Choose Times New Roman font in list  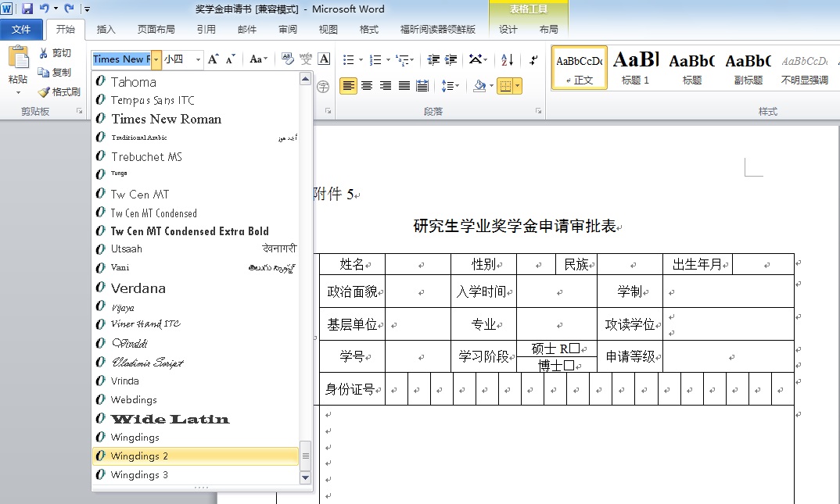196,119
